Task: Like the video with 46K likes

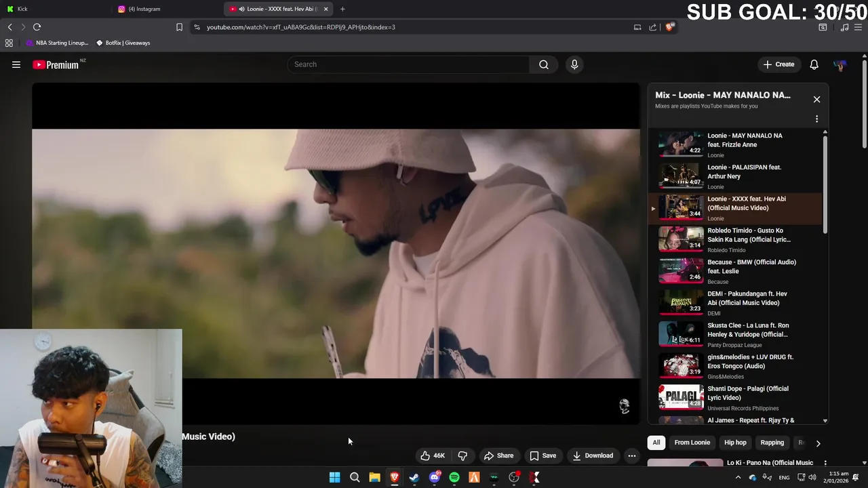Action: pos(433,455)
